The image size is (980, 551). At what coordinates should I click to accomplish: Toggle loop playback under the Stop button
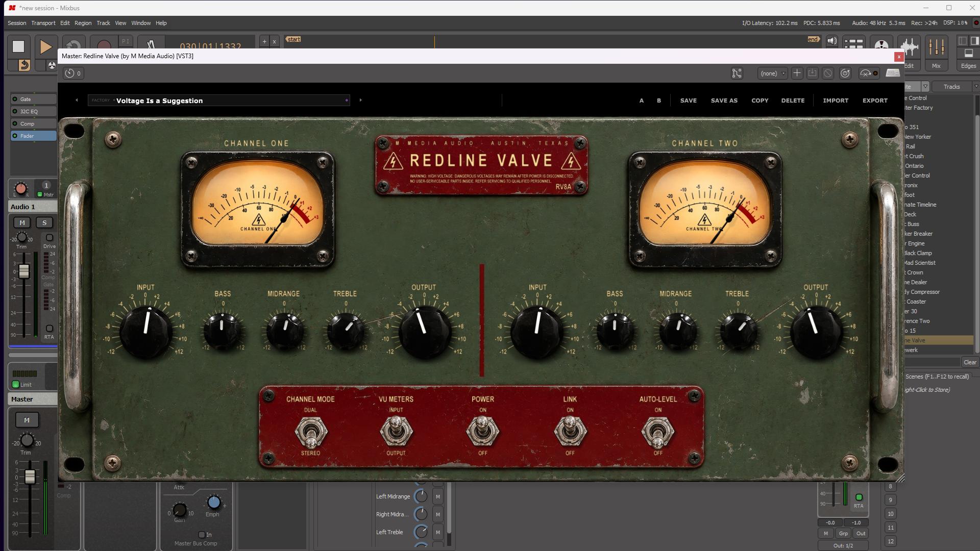coord(24,65)
